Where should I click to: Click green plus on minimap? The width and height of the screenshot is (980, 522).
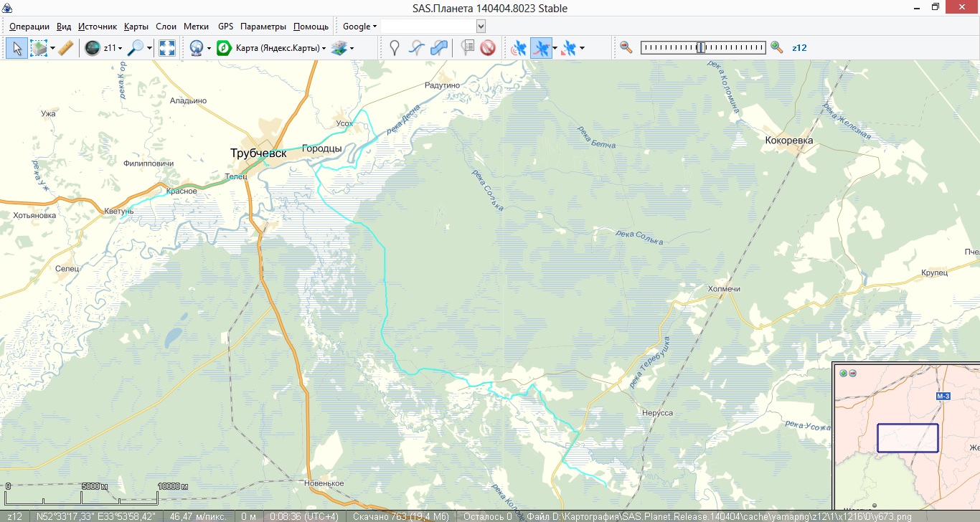pyautogui.click(x=843, y=374)
